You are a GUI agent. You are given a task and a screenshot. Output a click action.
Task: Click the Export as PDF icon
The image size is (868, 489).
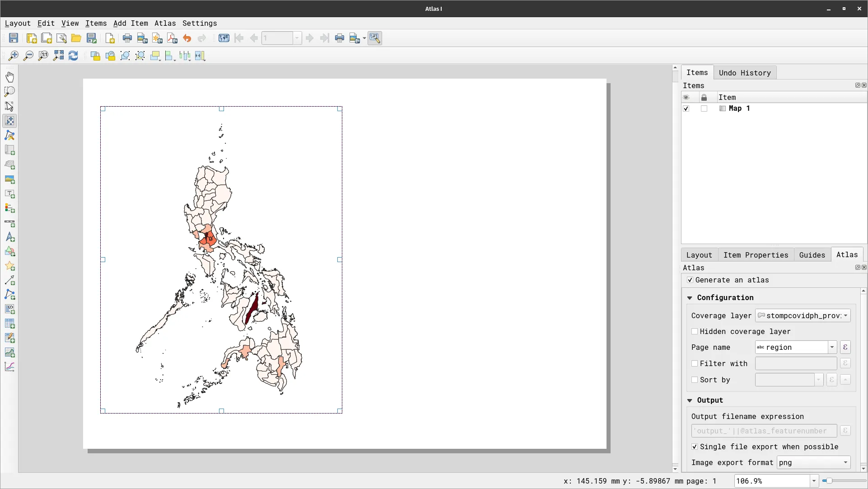tap(172, 38)
